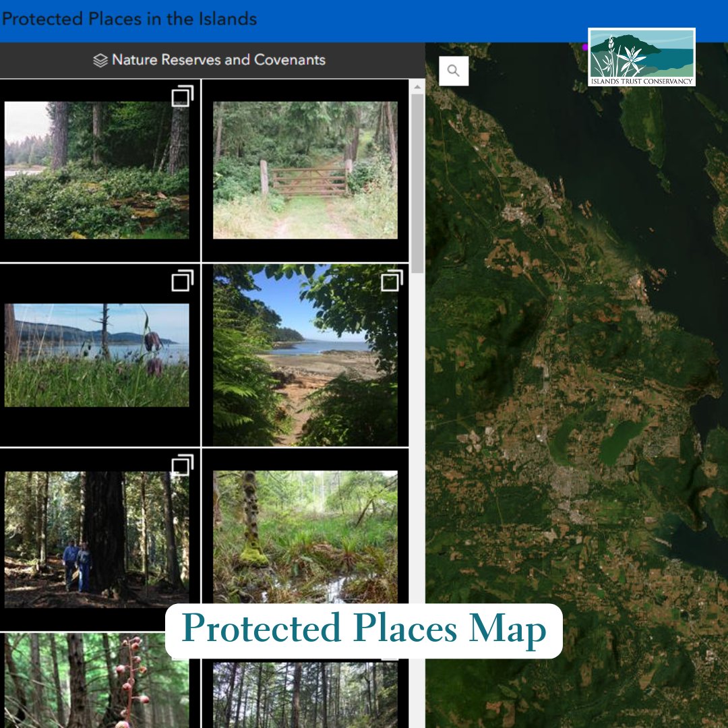
Task: Click the gallery vertical scrollbar thumb
Action: [417, 183]
